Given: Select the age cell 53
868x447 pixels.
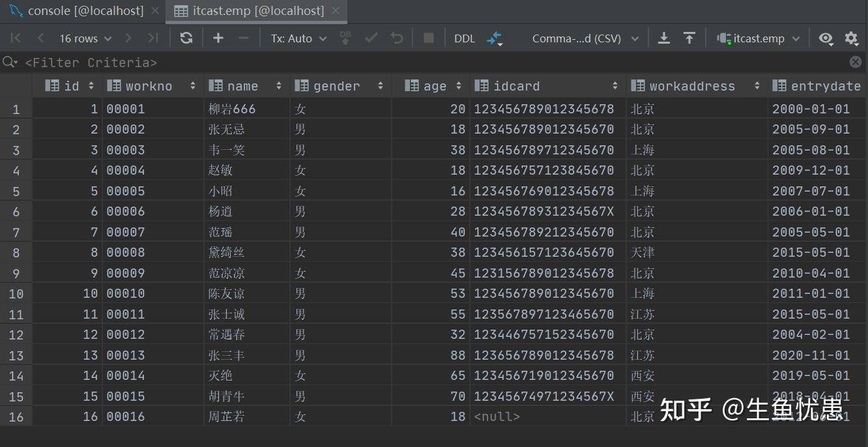Looking at the screenshot, I should tap(431, 293).
